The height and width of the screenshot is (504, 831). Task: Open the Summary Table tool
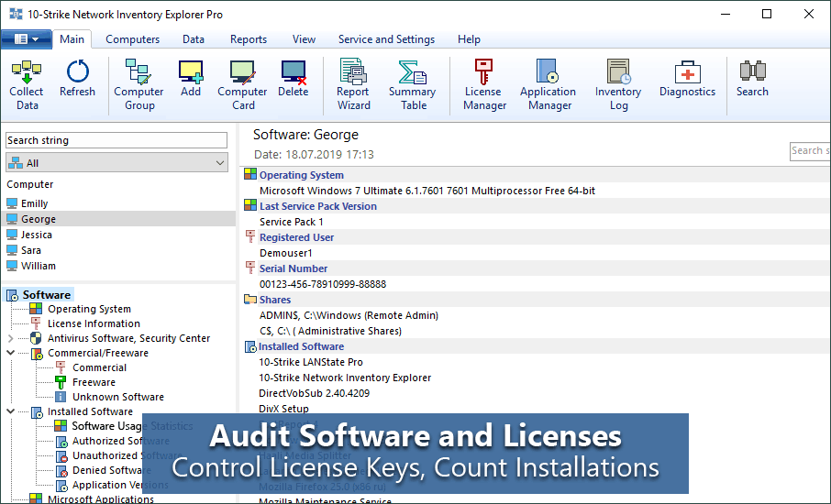413,73
